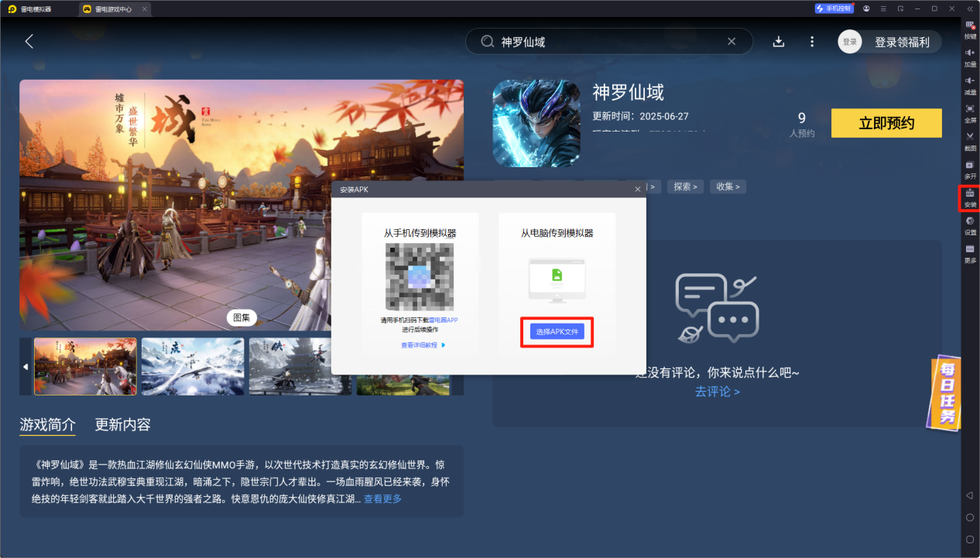Close the 雷电游戏中心 tab

(x=144, y=9)
